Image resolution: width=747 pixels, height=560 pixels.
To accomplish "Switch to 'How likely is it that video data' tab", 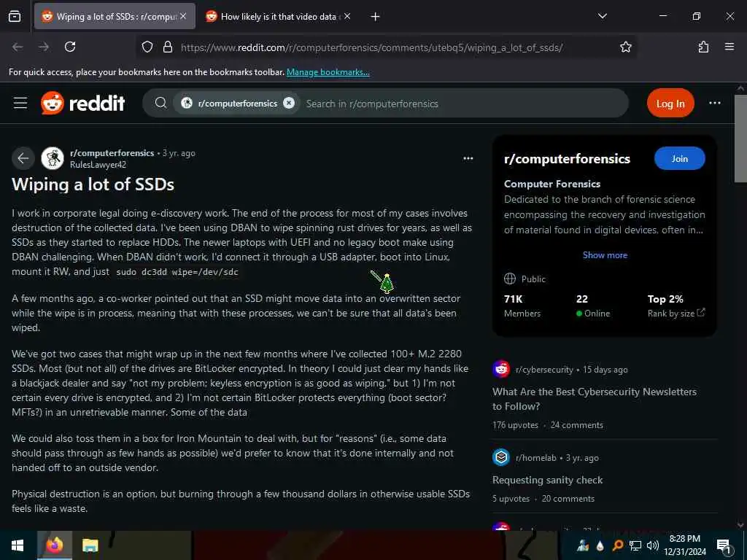I will tap(279, 17).
